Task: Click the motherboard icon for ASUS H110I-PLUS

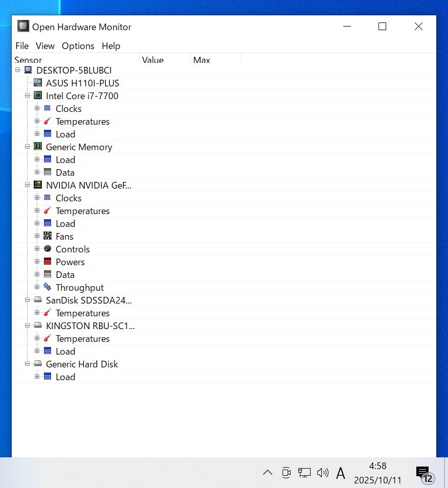Action: [38, 82]
